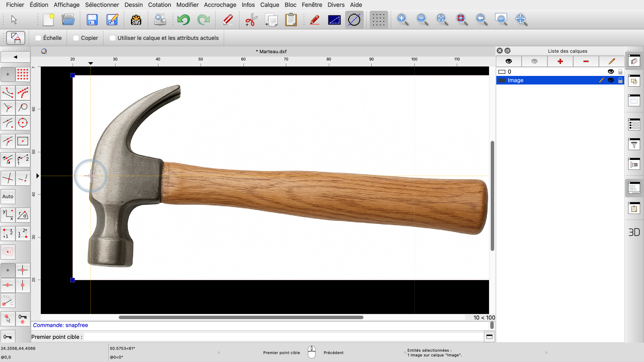Click the add layer plus icon
Viewport: 644px width, 362px height.
[x=560, y=61]
